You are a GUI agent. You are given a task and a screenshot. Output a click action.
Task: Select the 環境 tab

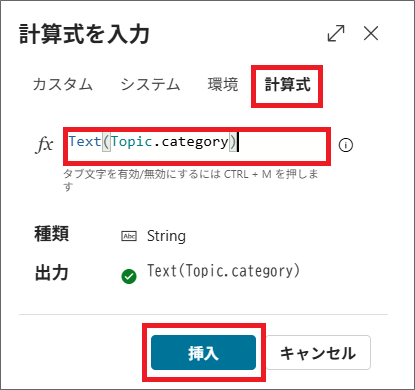223,84
